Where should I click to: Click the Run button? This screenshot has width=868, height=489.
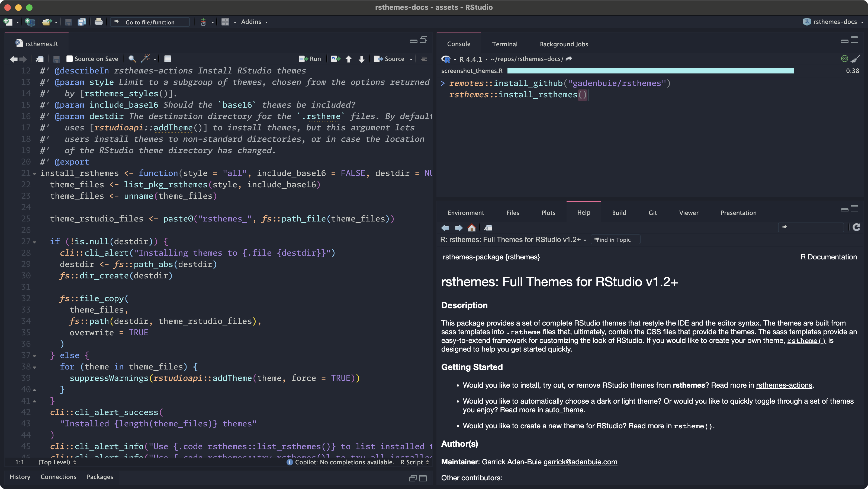click(310, 59)
